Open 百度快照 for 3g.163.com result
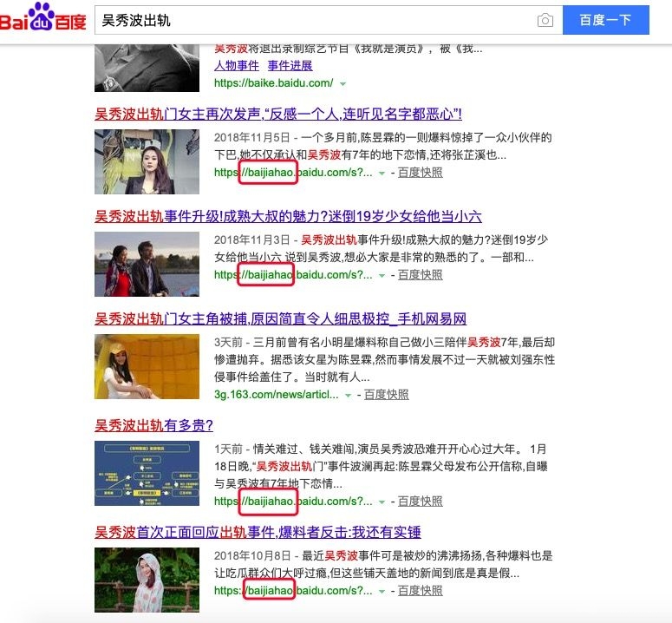672x623 pixels. pos(387,395)
